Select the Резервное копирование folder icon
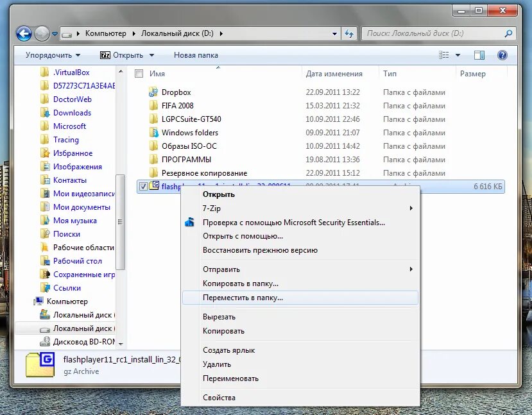532x415 pixels. point(153,173)
